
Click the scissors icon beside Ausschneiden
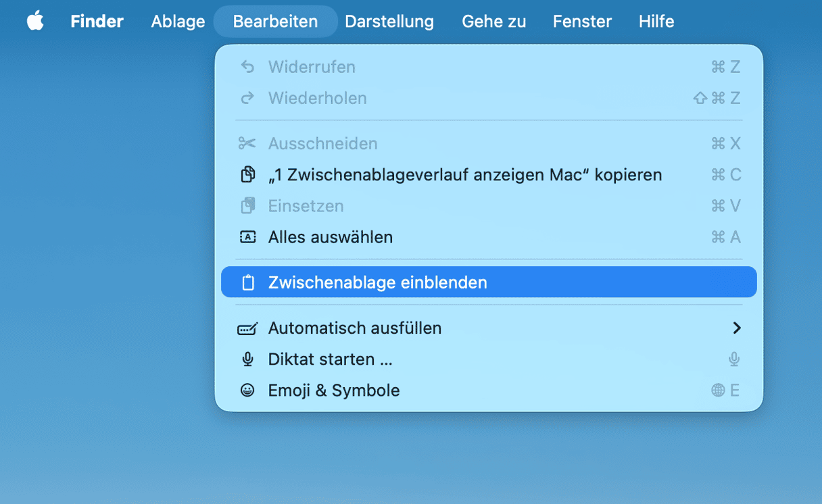[247, 144]
